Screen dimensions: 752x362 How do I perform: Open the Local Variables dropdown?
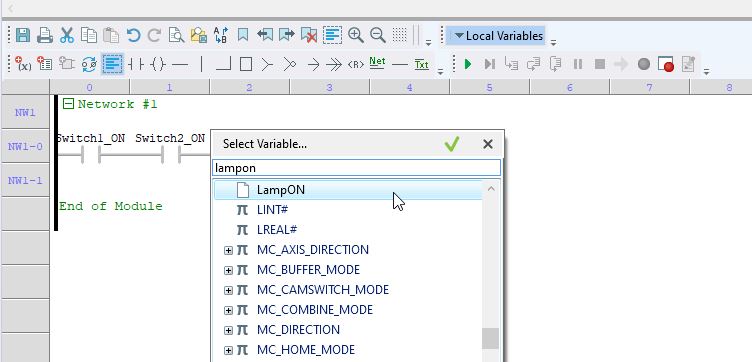pos(498,36)
